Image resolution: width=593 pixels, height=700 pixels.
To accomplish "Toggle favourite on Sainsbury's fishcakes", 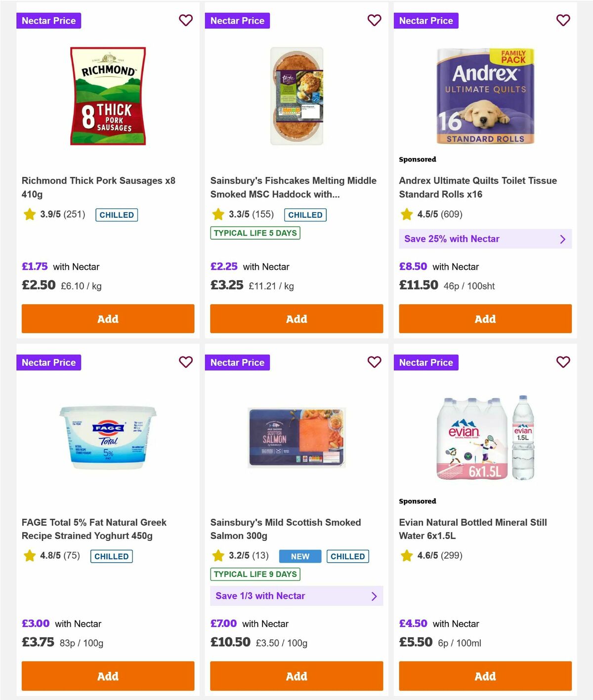I will click(374, 20).
